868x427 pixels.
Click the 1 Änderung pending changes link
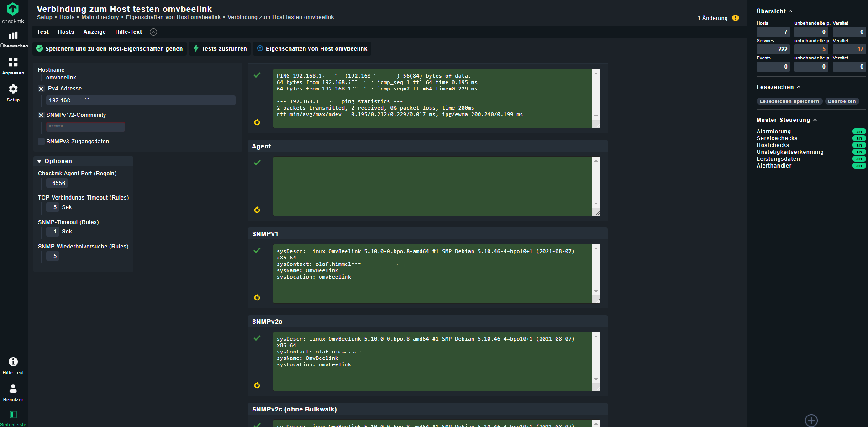tap(712, 18)
